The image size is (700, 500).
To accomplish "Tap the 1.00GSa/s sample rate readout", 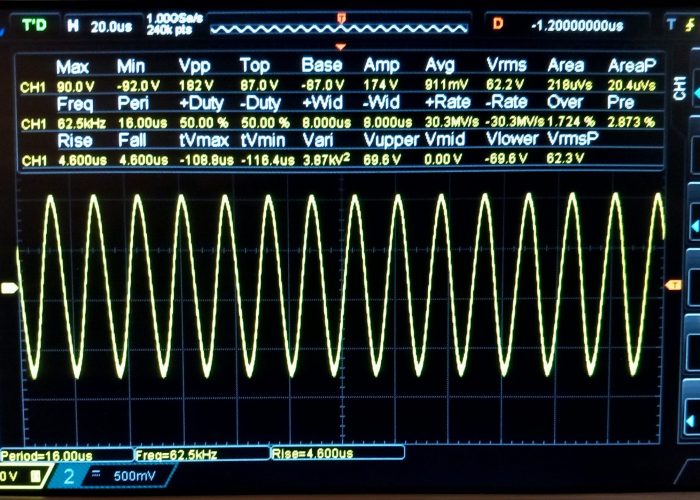I will (175, 18).
